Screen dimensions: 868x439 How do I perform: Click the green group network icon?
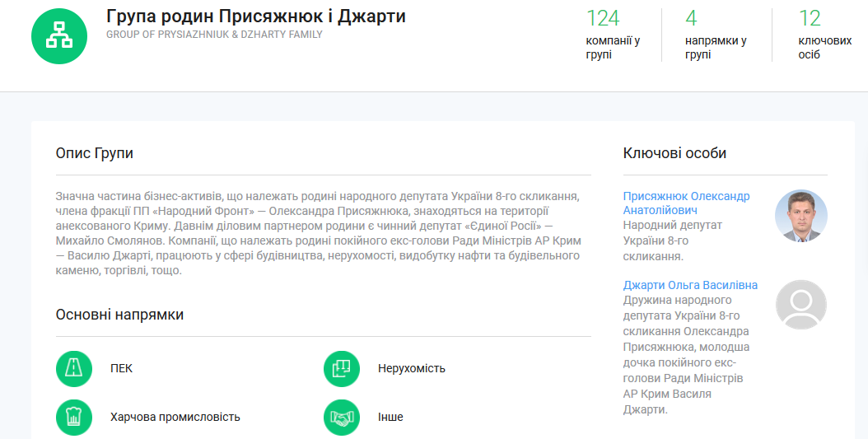tap(59, 35)
